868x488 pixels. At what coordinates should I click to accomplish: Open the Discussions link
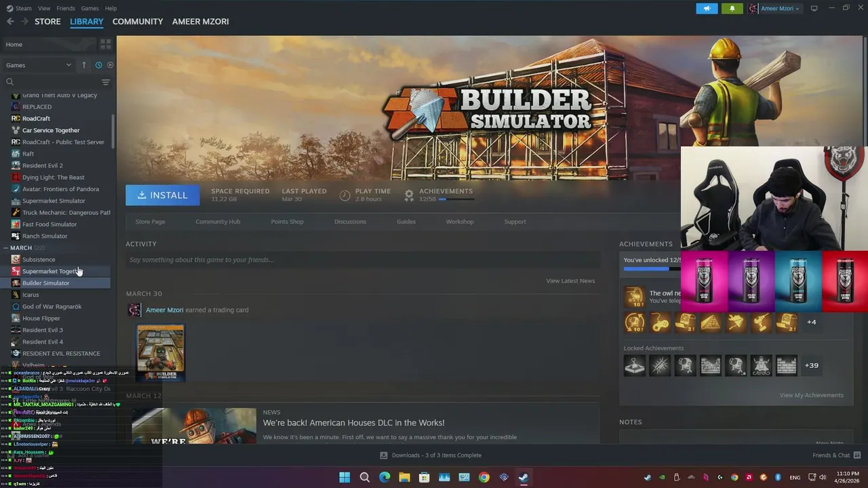tap(350, 222)
